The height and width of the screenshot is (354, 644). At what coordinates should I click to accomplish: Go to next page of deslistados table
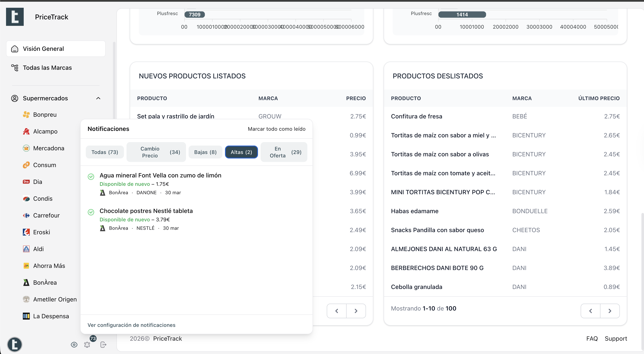tap(610, 311)
